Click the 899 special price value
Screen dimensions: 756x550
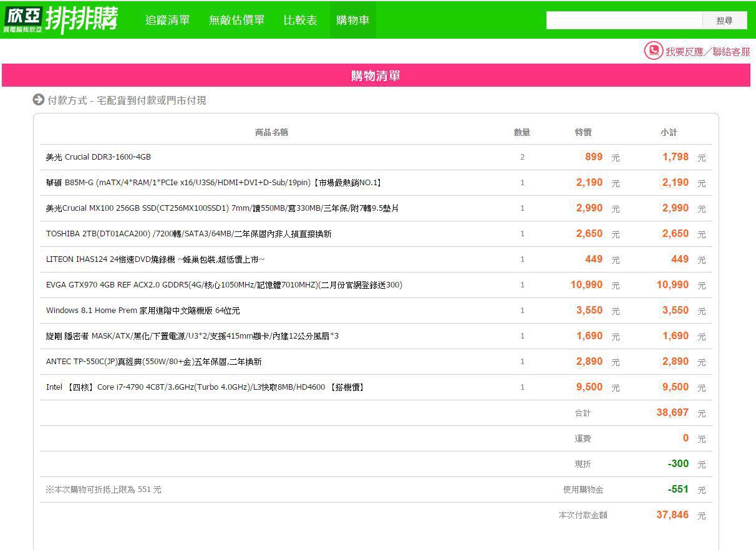coord(594,157)
